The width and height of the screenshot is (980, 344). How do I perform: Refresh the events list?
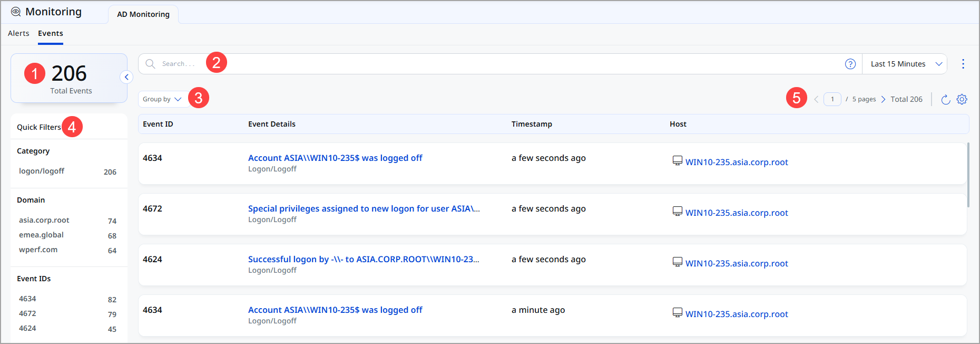(x=946, y=99)
